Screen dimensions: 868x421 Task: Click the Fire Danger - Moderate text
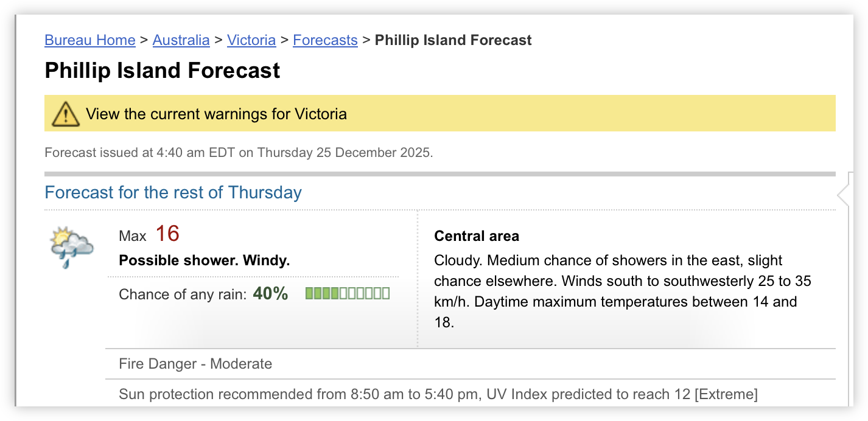195,364
